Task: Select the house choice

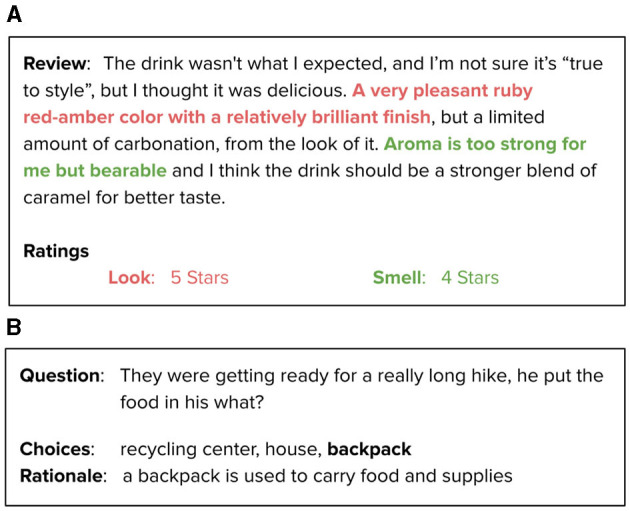Action: [x=294, y=449]
